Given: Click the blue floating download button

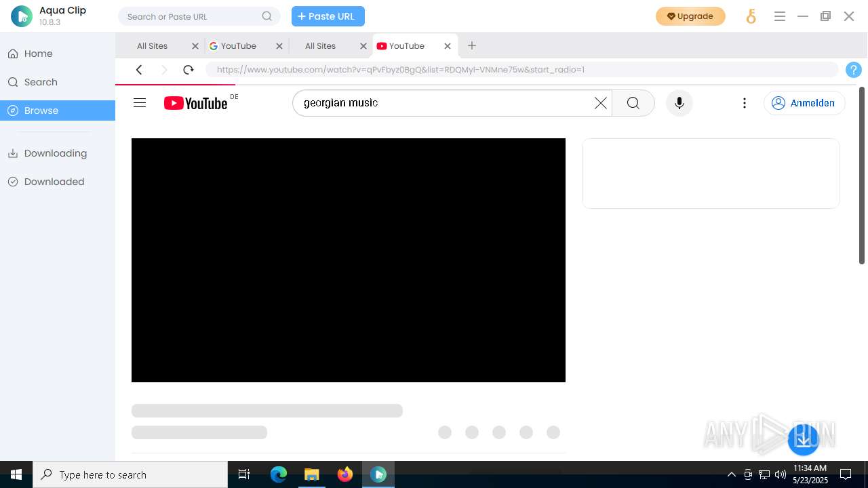Looking at the screenshot, I should 804,440.
